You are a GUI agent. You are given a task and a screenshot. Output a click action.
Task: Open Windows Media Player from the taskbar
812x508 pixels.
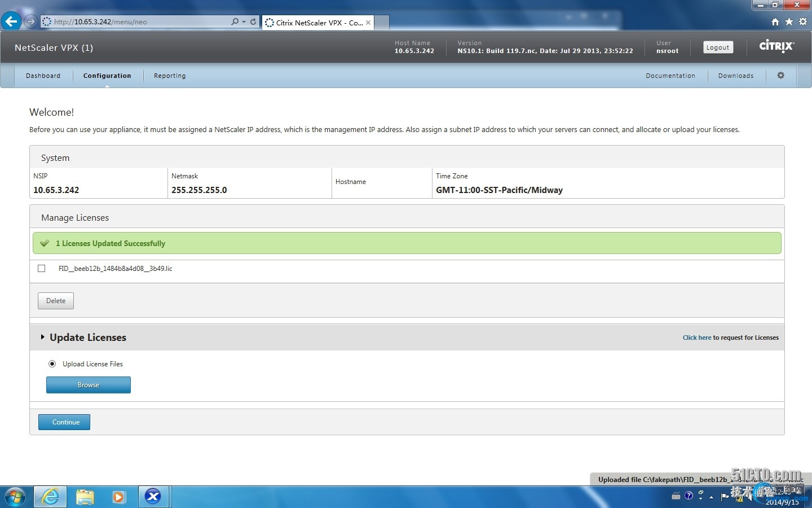(118, 497)
